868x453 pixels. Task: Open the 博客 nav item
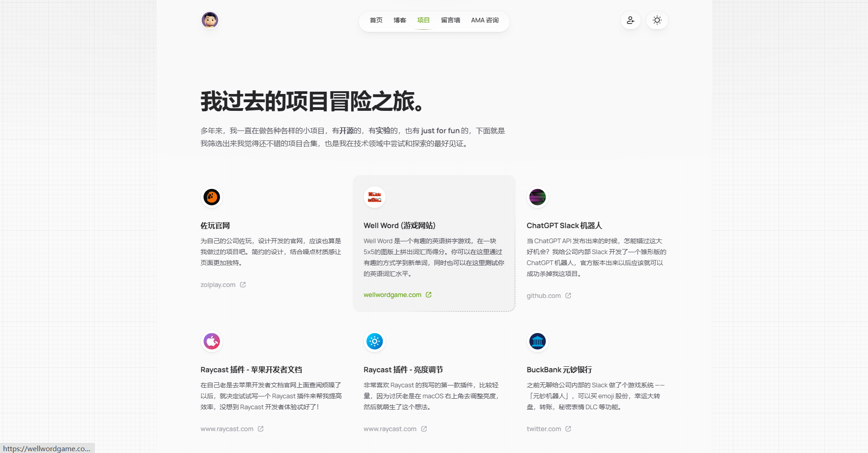(400, 20)
